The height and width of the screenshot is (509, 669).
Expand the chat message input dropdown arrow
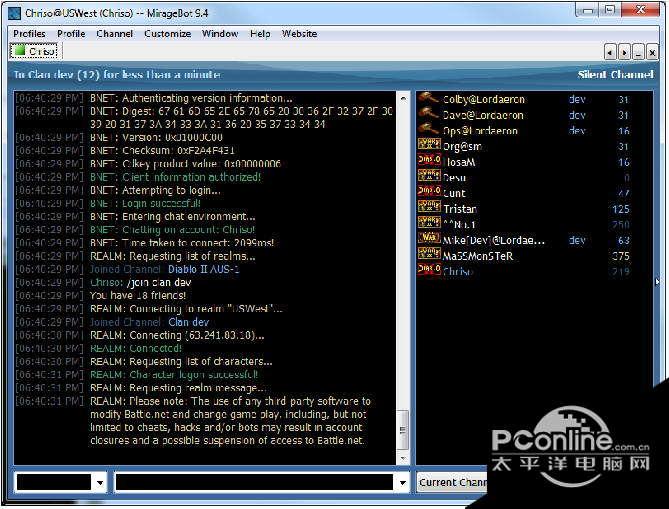[402, 483]
